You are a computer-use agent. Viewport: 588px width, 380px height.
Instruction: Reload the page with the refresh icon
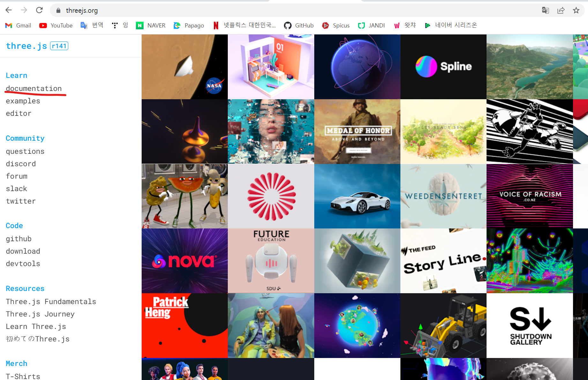point(39,10)
